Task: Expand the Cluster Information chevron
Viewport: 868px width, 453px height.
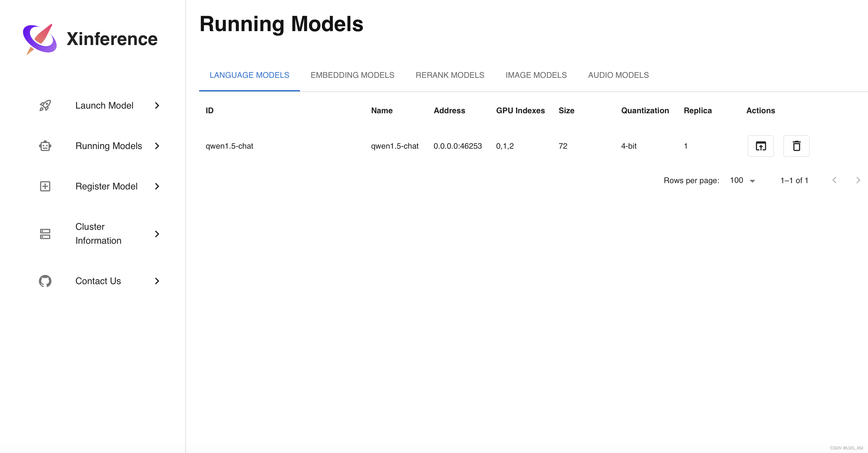Action: pyautogui.click(x=157, y=233)
